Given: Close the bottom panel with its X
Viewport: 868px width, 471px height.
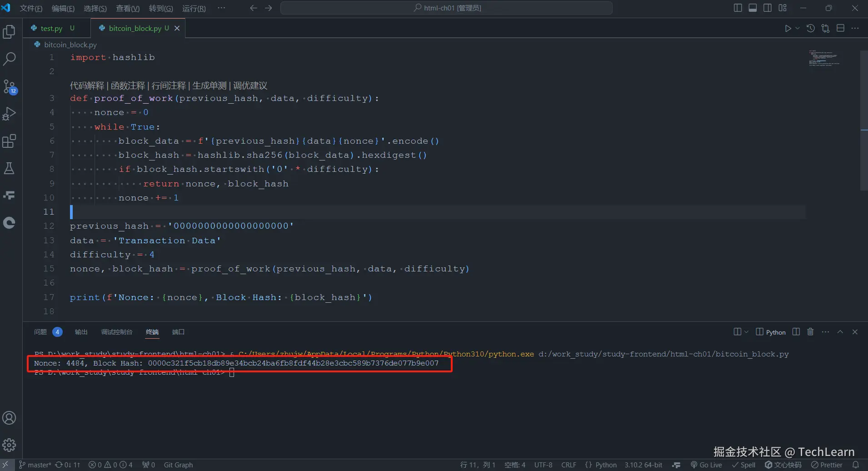Looking at the screenshot, I should pyautogui.click(x=855, y=332).
